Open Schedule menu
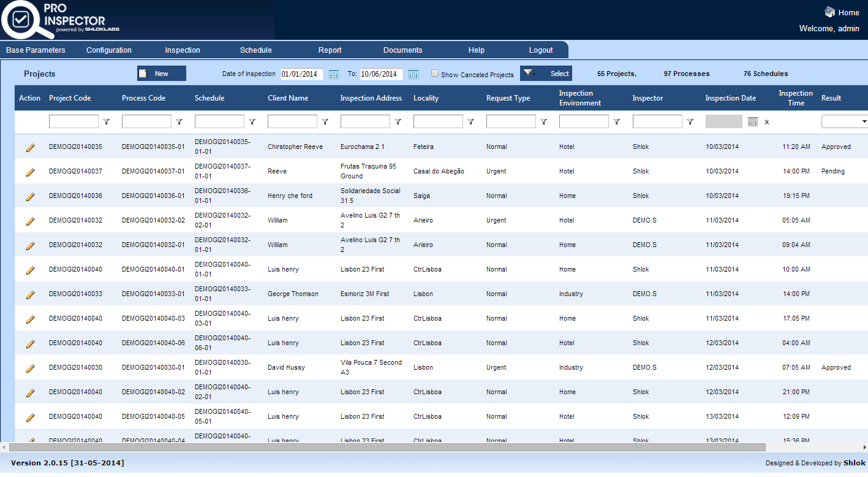 click(256, 50)
